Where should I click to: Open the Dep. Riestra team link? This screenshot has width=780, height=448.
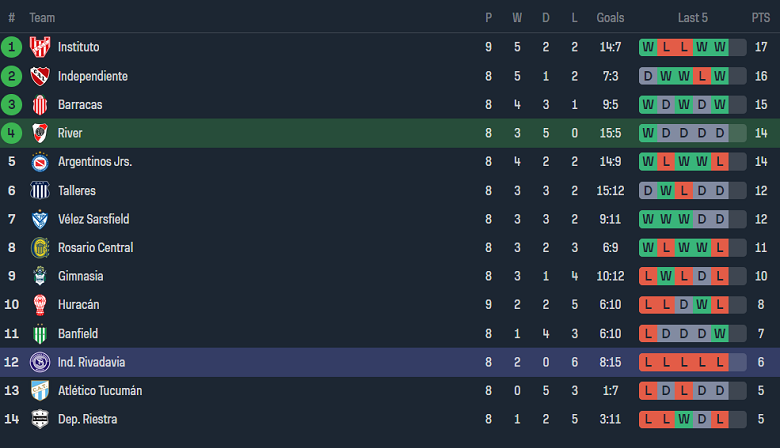pyautogui.click(x=87, y=419)
